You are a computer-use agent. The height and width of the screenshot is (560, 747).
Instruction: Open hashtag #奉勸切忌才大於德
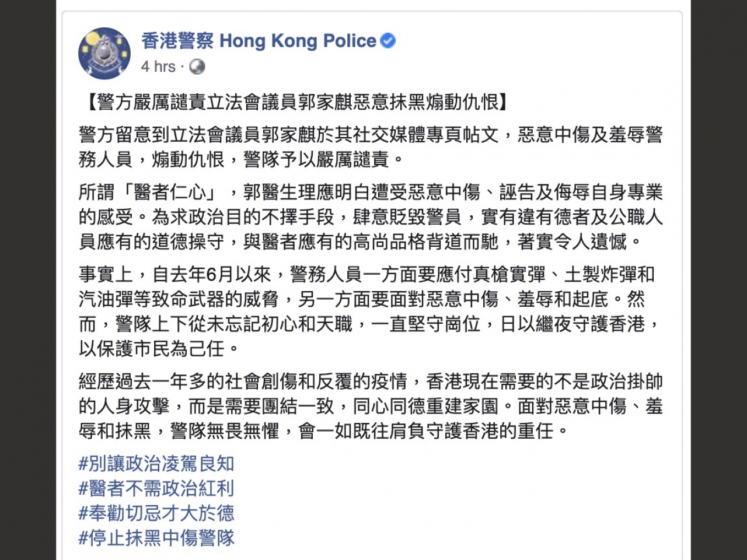click(156, 513)
